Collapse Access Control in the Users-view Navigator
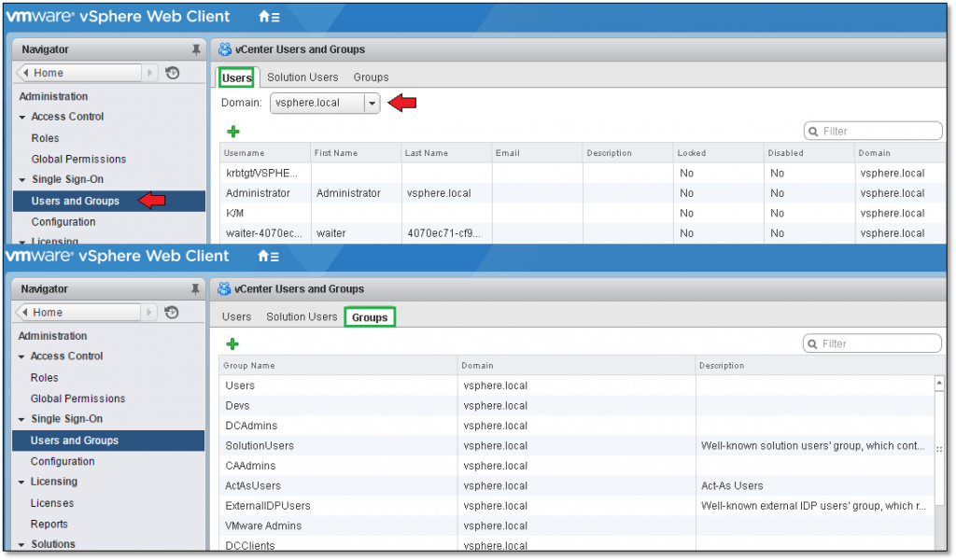 (x=22, y=117)
